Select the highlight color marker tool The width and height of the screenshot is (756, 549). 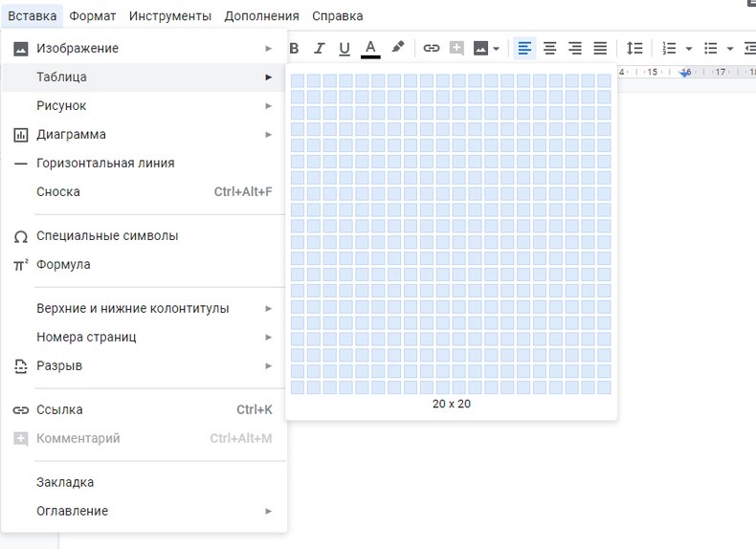click(398, 48)
